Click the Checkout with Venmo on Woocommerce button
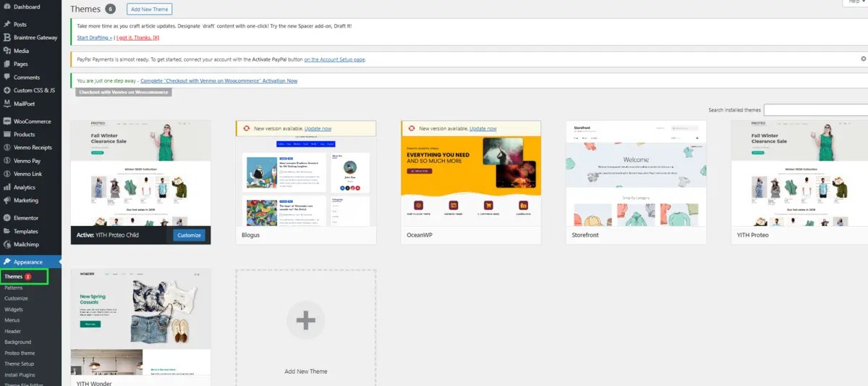Image resolution: width=868 pixels, height=386 pixels. point(124,92)
